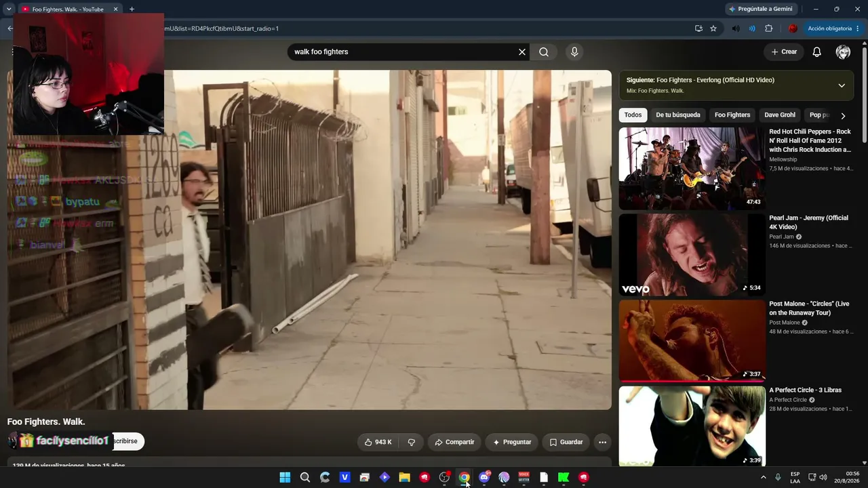Click the install app icon in address bar
This screenshot has height=488, width=868.
(698, 28)
